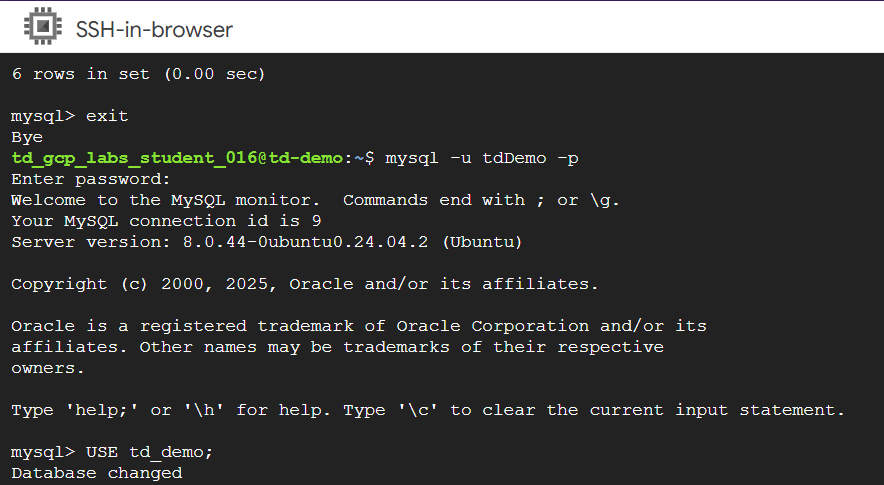Image resolution: width=884 pixels, height=485 pixels.
Task: Click the 'owners.' line
Action: pyautogui.click(x=48, y=368)
